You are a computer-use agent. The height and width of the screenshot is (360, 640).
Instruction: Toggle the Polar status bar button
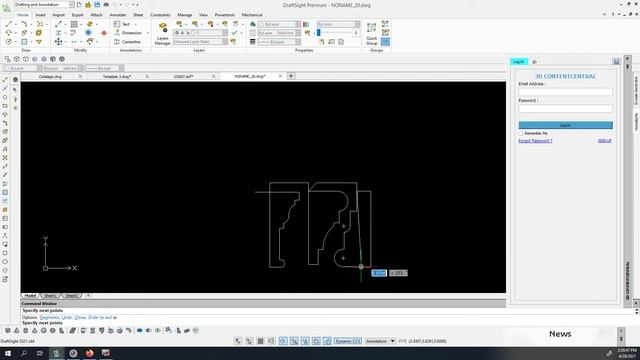[x=271, y=341]
